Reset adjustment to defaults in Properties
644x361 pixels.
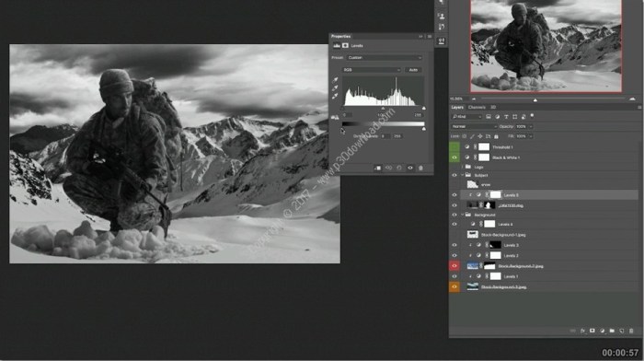coord(399,168)
